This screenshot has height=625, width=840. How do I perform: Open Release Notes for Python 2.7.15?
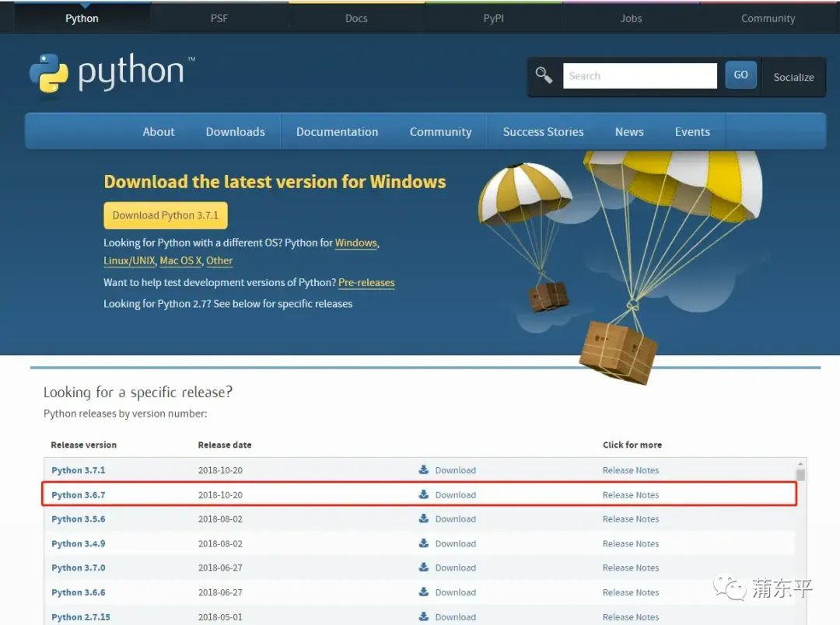(631, 617)
